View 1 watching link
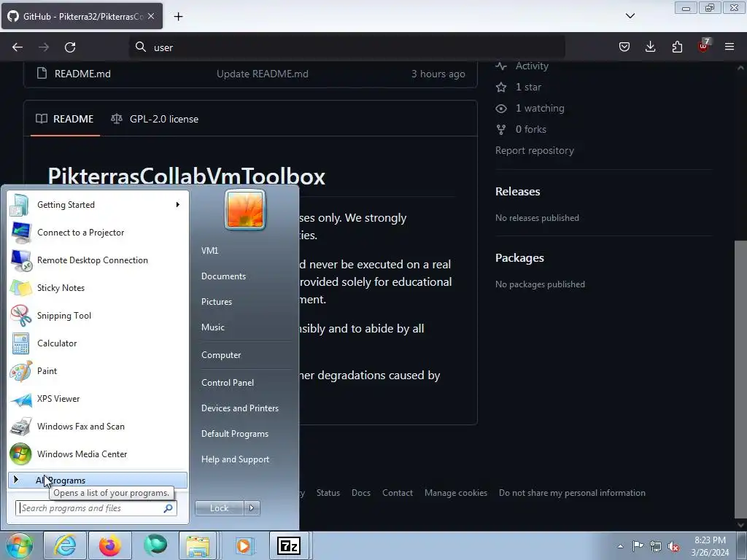Image resolution: width=747 pixels, height=560 pixels. (540, 108)
